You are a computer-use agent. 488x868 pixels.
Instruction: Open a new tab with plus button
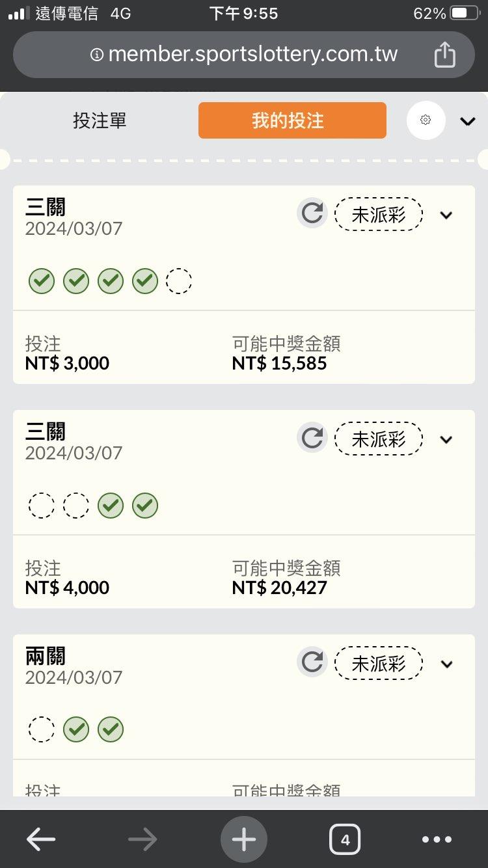click(x=244, y=839)
